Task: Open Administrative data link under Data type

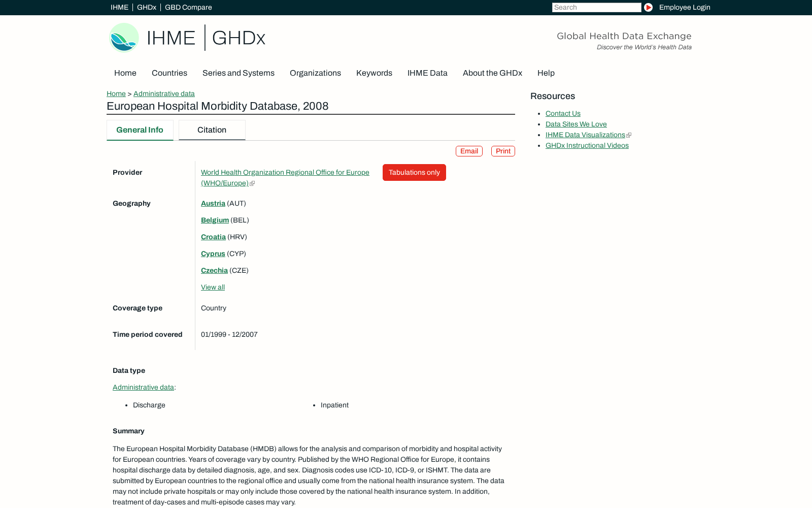Action: [x=143, y=387]
